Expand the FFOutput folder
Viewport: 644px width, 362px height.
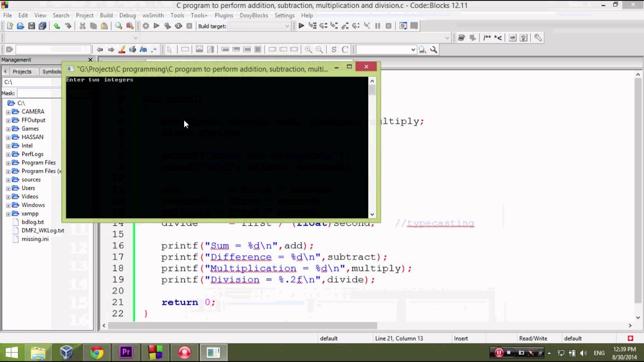point(8,120)
